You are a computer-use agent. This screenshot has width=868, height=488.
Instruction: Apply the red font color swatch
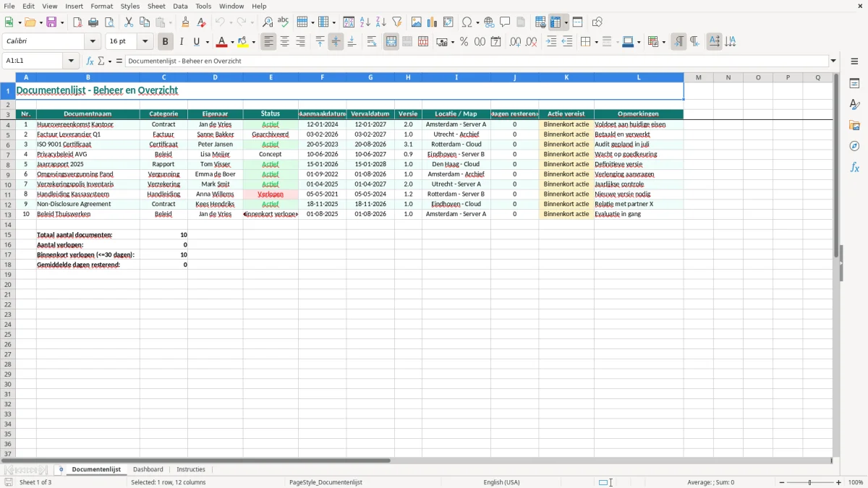click(x=222, y=42)
